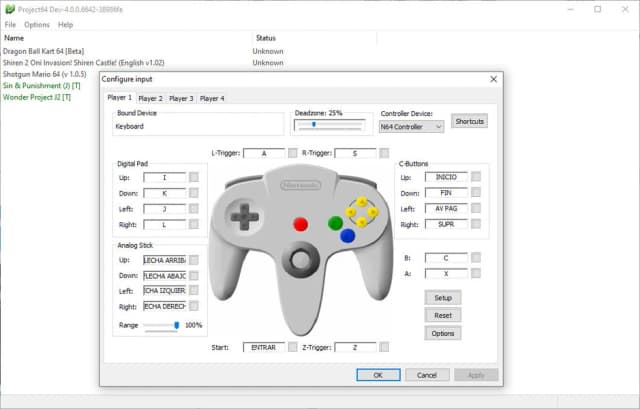Open the File menu
640x409 pixels.
point(10,25)
